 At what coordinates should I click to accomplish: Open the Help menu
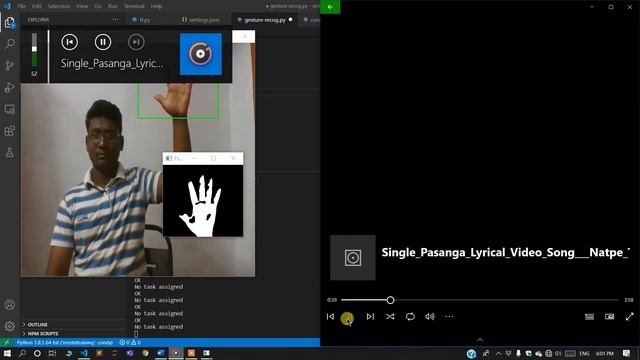156,6
